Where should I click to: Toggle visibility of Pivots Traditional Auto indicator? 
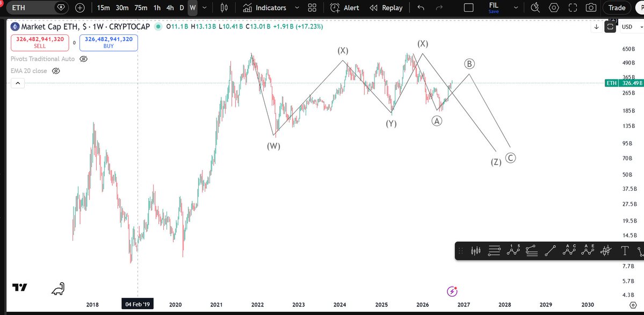83,59
